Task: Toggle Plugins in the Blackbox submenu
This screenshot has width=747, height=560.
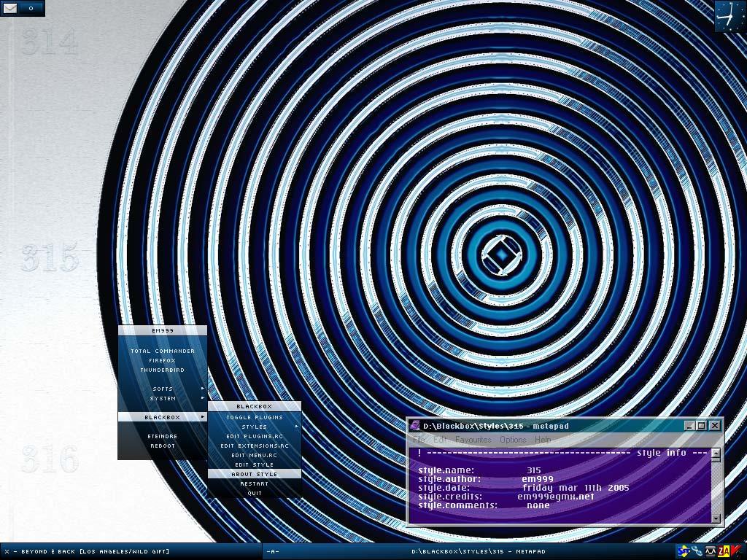Action: pyautogui.click(x=255, y=417)
